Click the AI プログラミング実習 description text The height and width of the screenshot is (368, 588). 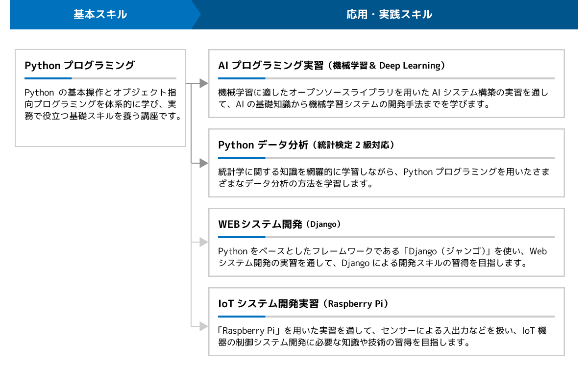(383, 98)
